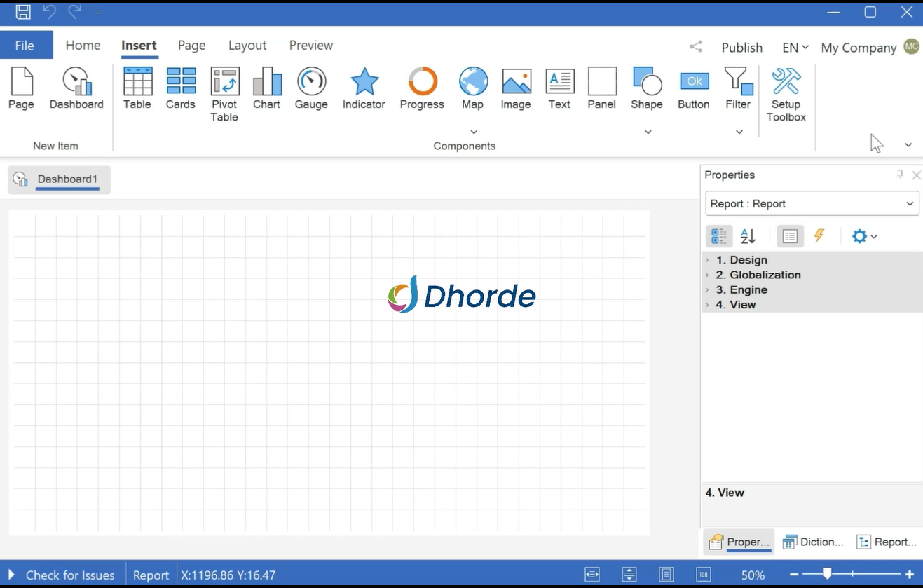Click the Publish button

pos(741,48)
